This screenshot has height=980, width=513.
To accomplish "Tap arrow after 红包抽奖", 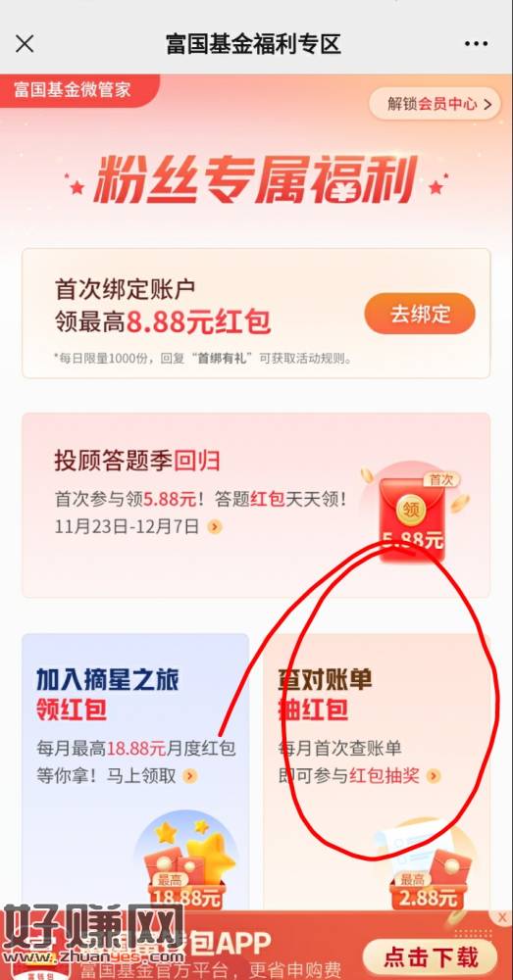I will pos(434,776).
